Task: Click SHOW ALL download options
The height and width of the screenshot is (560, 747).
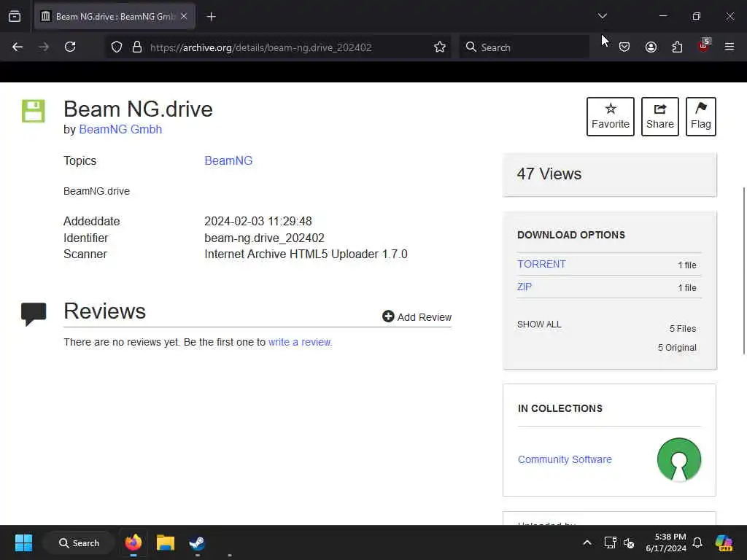Action: point(539,324)
